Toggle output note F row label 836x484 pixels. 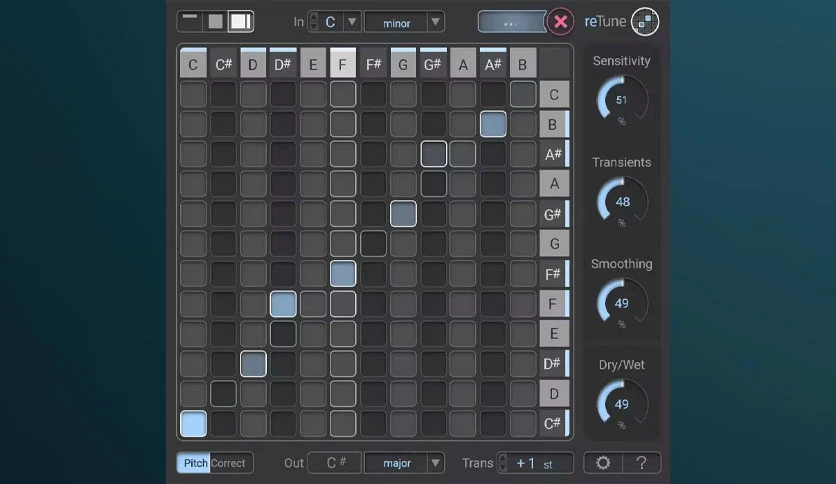coord(554,304)
